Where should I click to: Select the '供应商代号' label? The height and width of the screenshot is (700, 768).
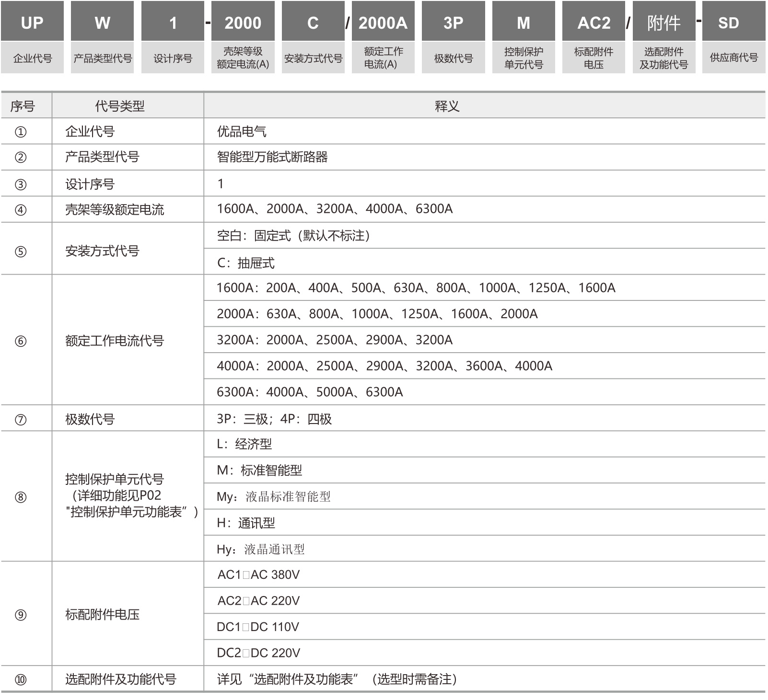pos(733,57)
